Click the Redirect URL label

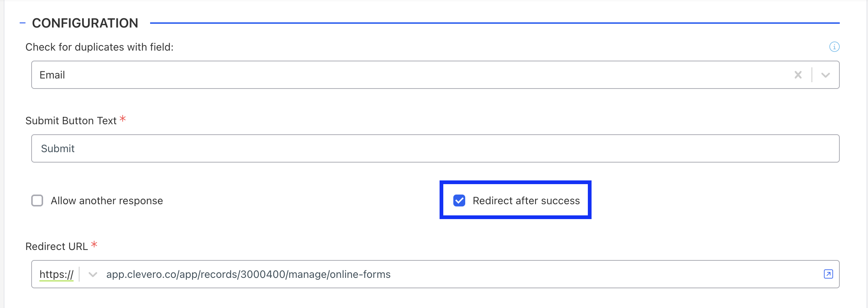click(x=56, y=246)
